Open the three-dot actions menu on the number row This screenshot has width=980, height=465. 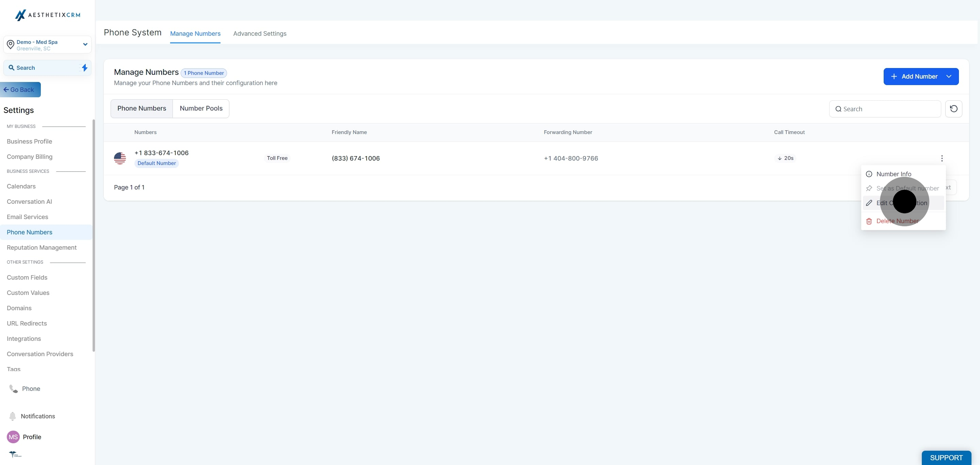pos(942,158)
